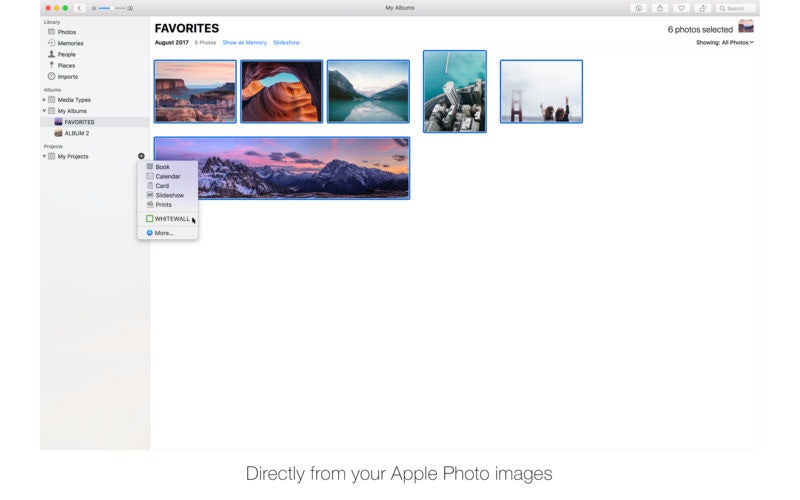The width and height of the screenshot is (800, 500).
Task: Click the Show as Memory link
Action: click(x=244, y=42)
